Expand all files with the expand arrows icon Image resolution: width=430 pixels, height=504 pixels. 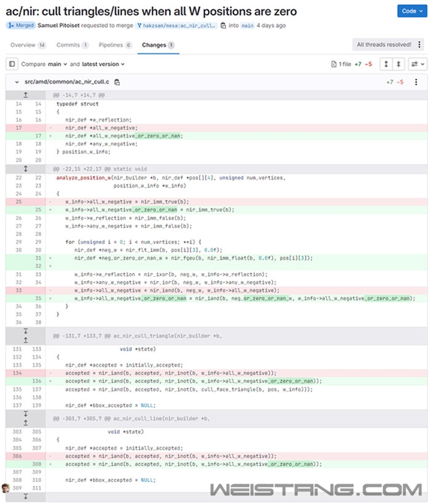tap(386, 64)
